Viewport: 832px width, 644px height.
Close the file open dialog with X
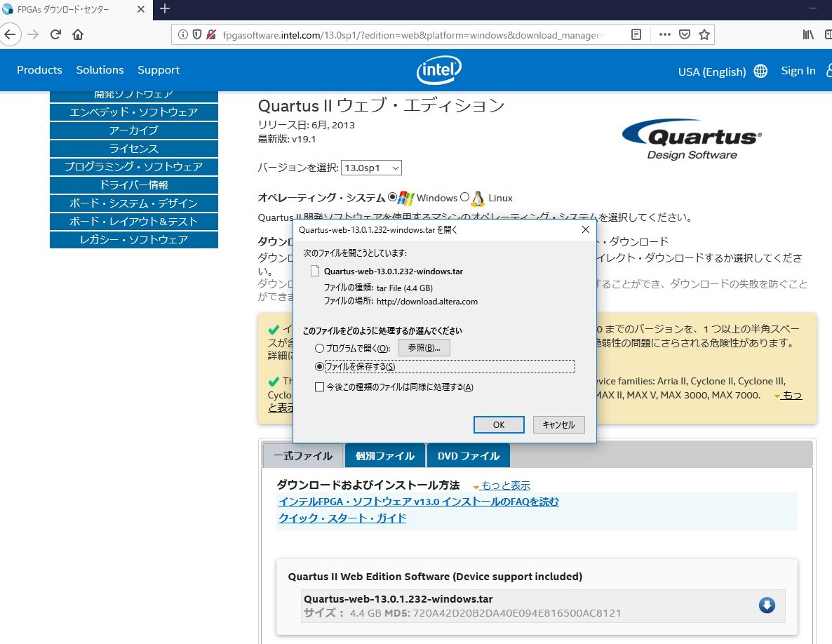[x=585, y=229]
